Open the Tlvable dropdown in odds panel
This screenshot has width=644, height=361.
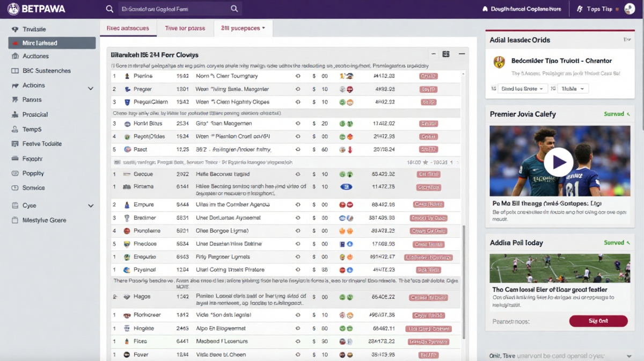[573, 89]
